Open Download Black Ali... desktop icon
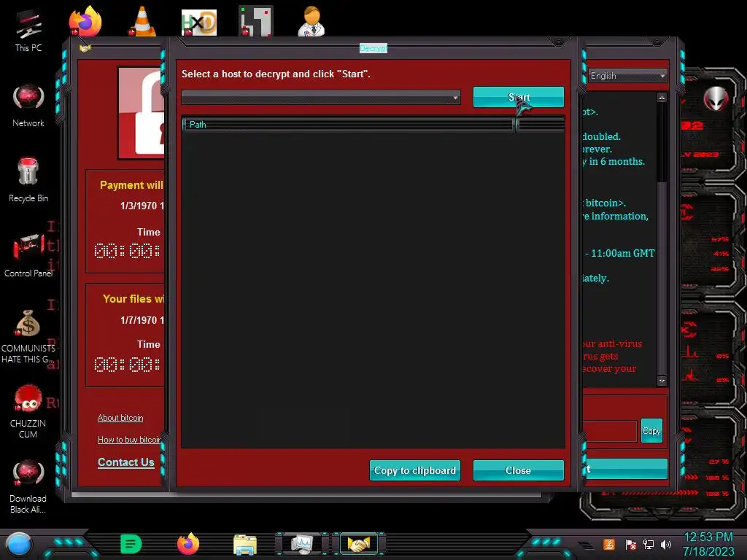Viewport: 747px width, 560px height. tap(28, 486)
